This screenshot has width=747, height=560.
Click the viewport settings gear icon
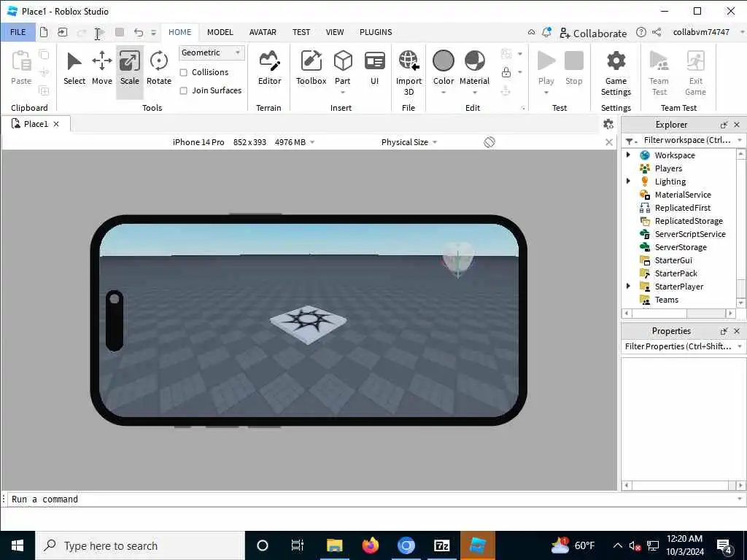tap(608, 124)
